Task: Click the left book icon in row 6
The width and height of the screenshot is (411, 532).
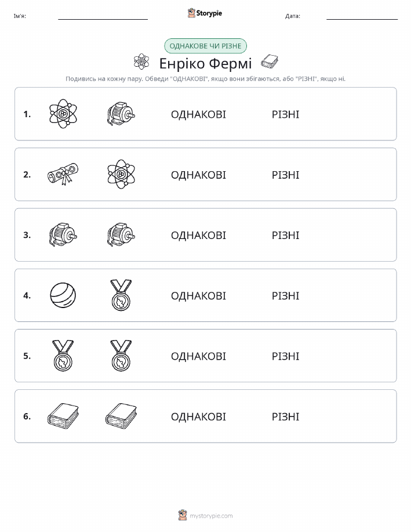Action: [x=63, y=416]
